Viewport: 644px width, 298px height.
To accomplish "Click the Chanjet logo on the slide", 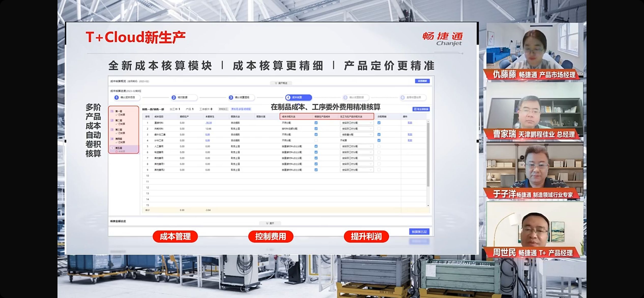I will coord(443,39).
